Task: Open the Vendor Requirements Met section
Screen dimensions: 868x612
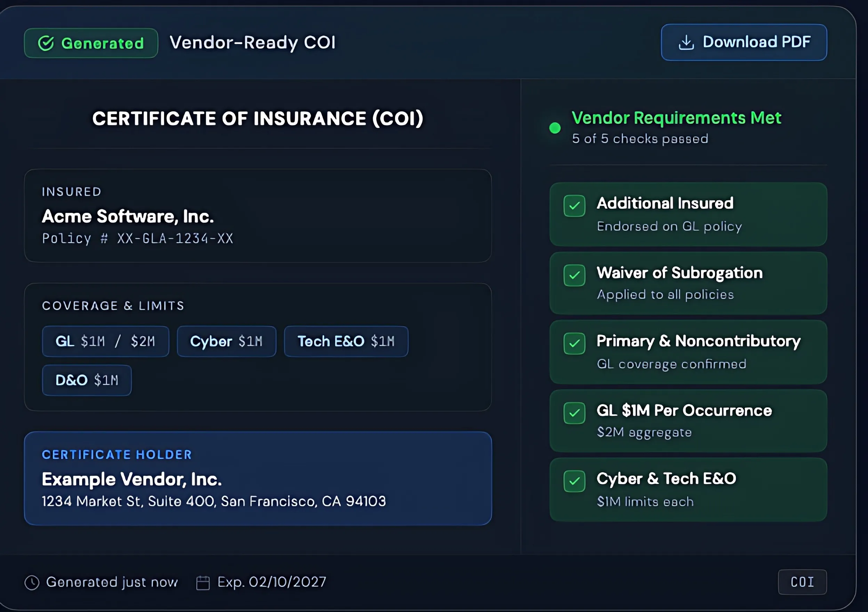Action: click(x=676, y=118)
